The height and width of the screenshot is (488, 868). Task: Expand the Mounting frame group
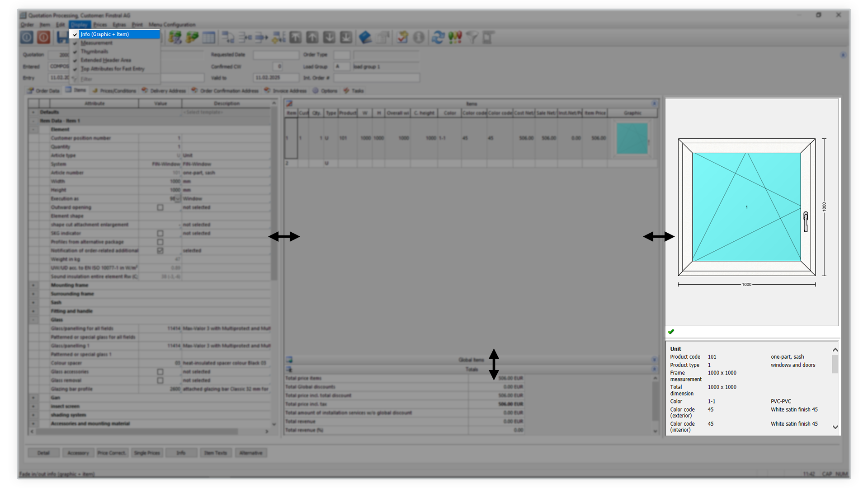click(33, 285)
